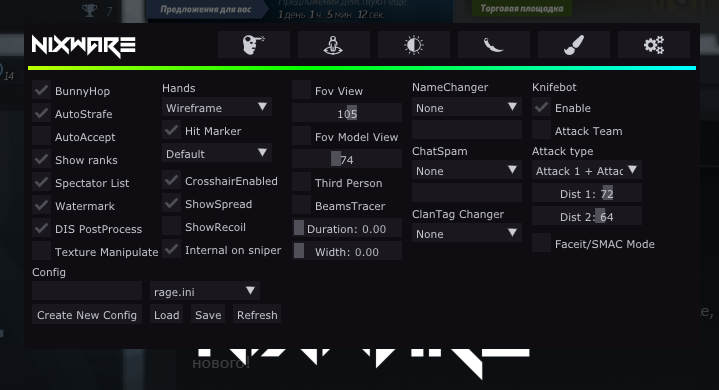Viewport: 719px width, 390px height.
Task: Enable Third Person checkbox
Action: [x=301, y=182]
